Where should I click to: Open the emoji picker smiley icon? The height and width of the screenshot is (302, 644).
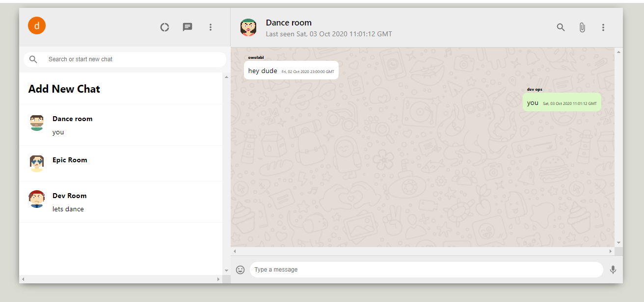pos(240,270)
